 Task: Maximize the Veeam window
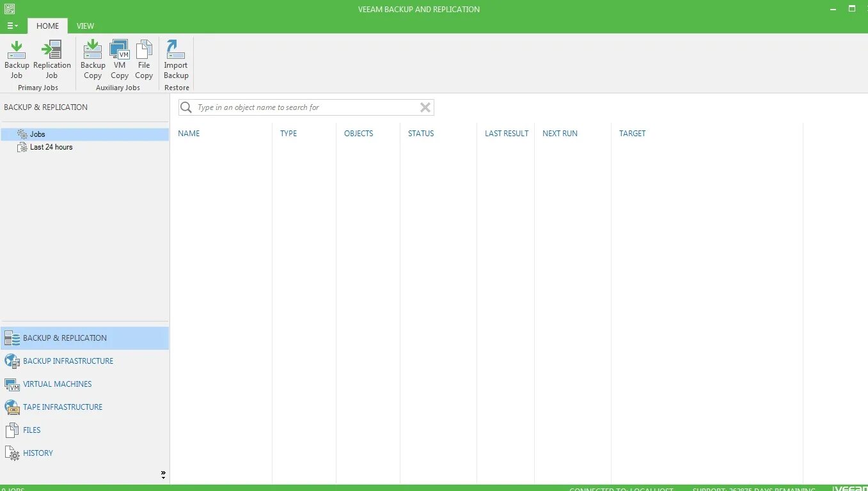pyautogui.click(x=851, y=8)
